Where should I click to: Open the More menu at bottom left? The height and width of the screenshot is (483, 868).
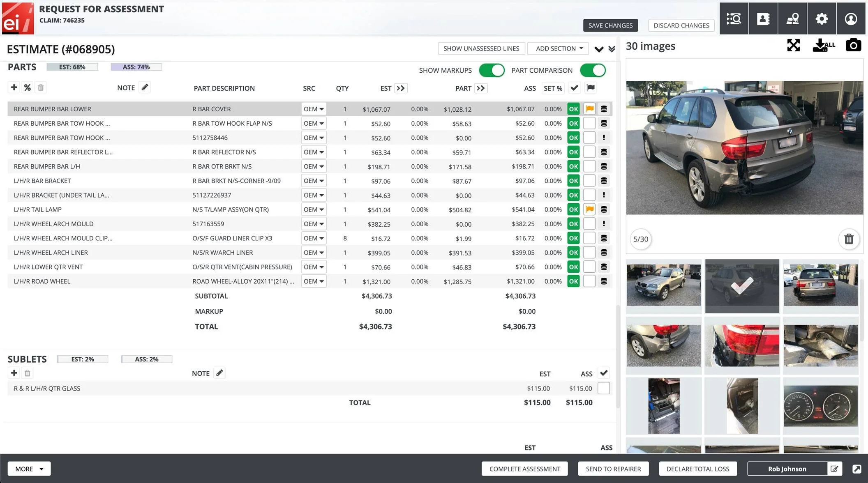point(29,469)
